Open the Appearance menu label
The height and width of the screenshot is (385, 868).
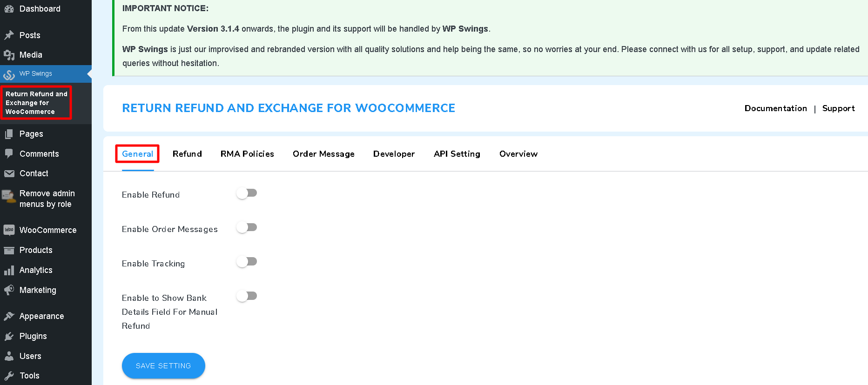tap(42, 316)
